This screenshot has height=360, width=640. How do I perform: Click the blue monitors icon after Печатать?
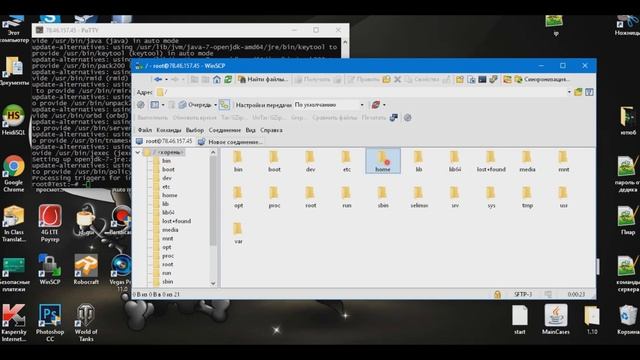point(394,118)
